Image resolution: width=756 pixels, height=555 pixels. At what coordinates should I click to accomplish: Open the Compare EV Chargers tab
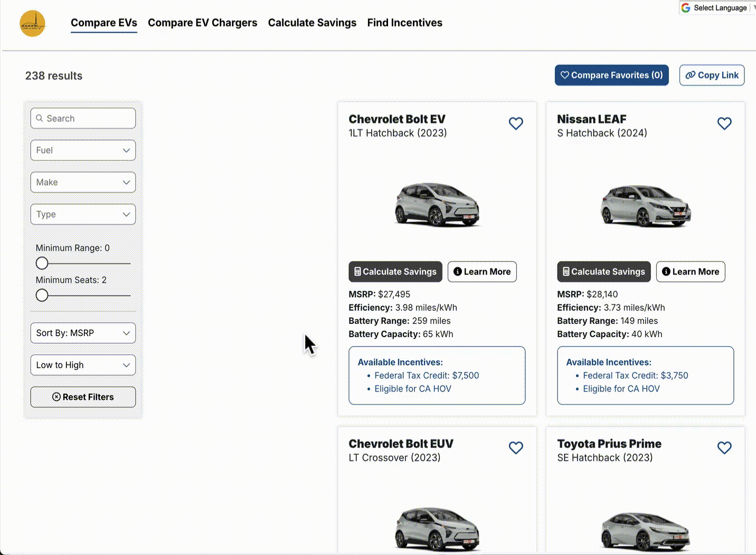pyautogui.click(x=203, y=23)
